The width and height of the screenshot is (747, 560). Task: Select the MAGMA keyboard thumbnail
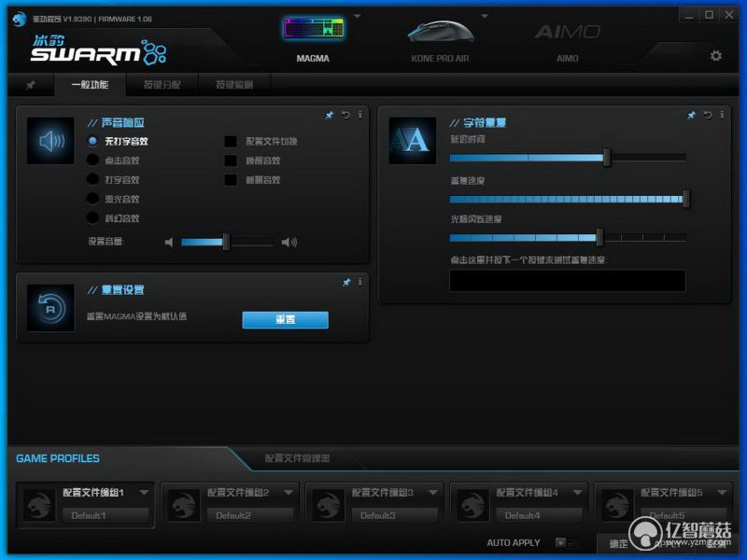pos(314,28)
